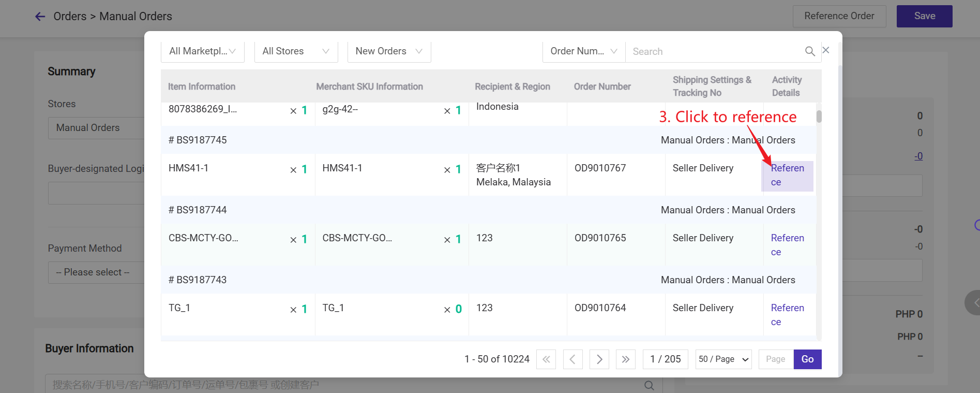Viewport: 980px width, 393px height.
Task: Click the order list vertical scrollbar
Action: (819, 117)
